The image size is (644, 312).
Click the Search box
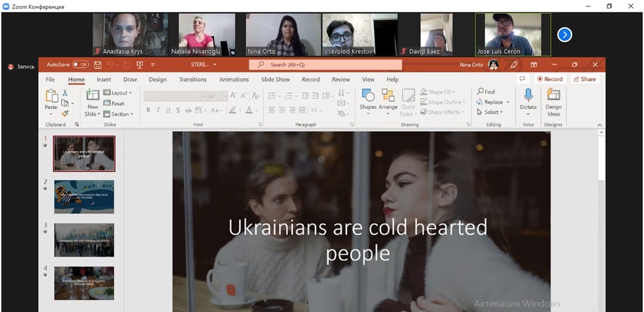pos(325,65)
